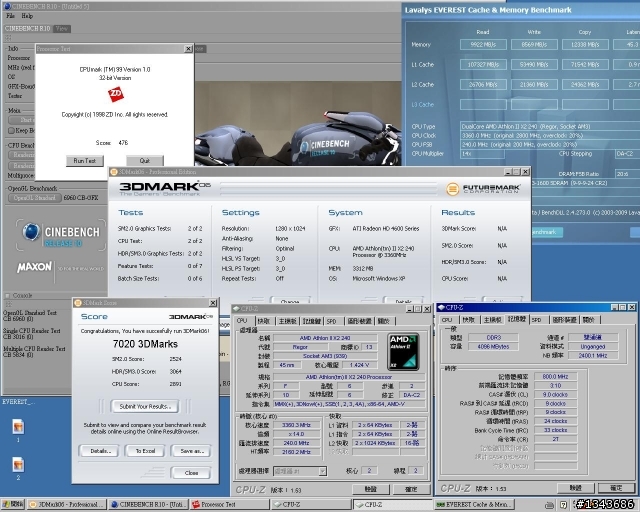Click the CINEBENCH title bar sphere icon
The image size is (640, 512).
pos(7,6)
